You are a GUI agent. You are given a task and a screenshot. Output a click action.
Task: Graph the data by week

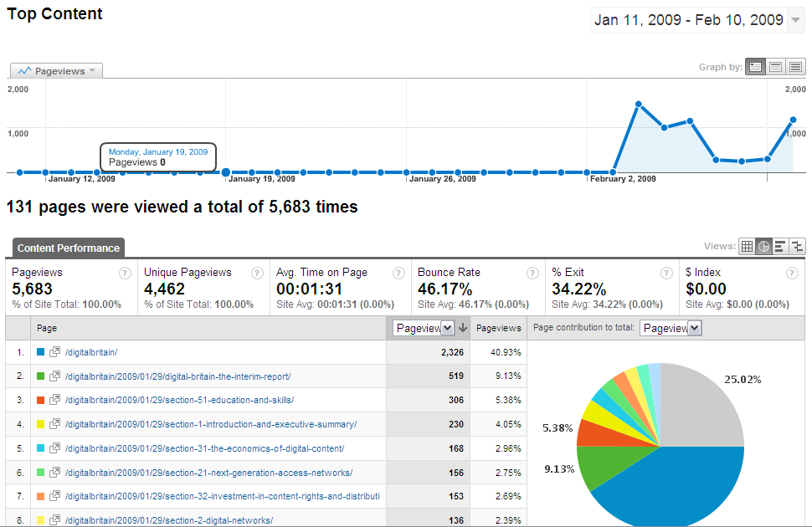click(776, 67)
